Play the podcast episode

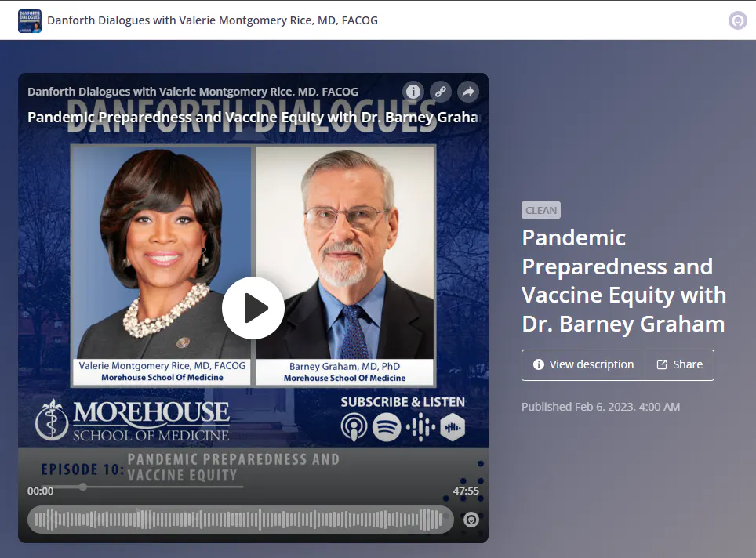253,308
